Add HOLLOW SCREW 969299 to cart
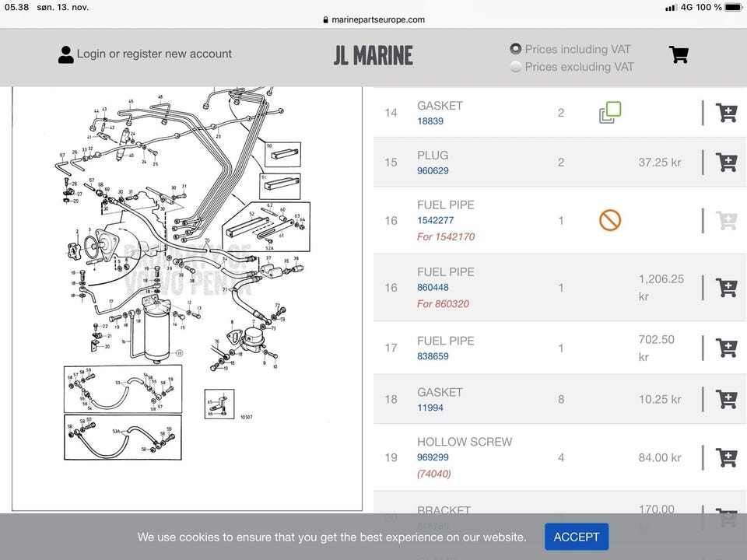The height and width of the screenshot is (560, 747). click(x=727, y=457)
